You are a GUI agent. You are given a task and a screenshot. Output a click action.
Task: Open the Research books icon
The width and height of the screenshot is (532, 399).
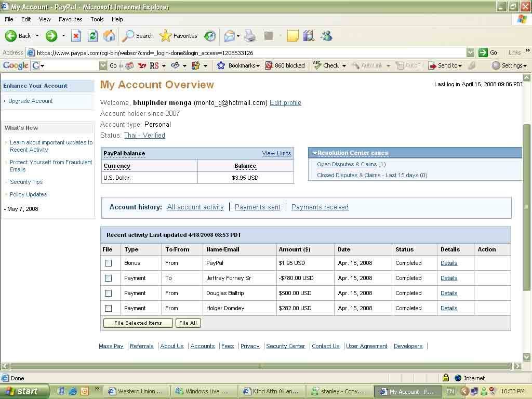pos(309,36)
